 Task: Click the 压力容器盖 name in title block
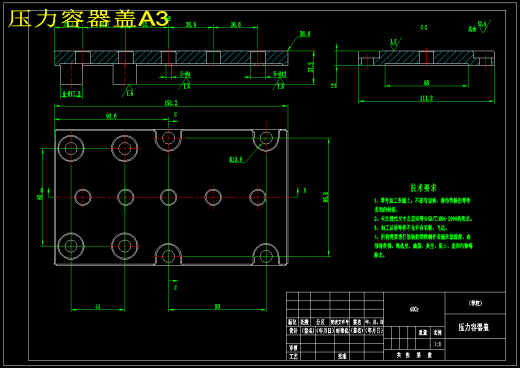(x=473, y=327)
